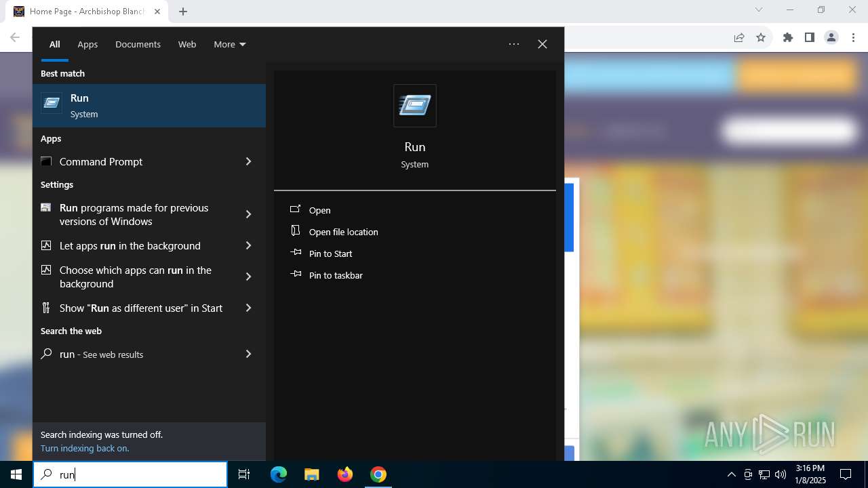The height and width of the screenshot is (488, 868).
Task: Open Chrome three-dot menu
Action: 853,37
